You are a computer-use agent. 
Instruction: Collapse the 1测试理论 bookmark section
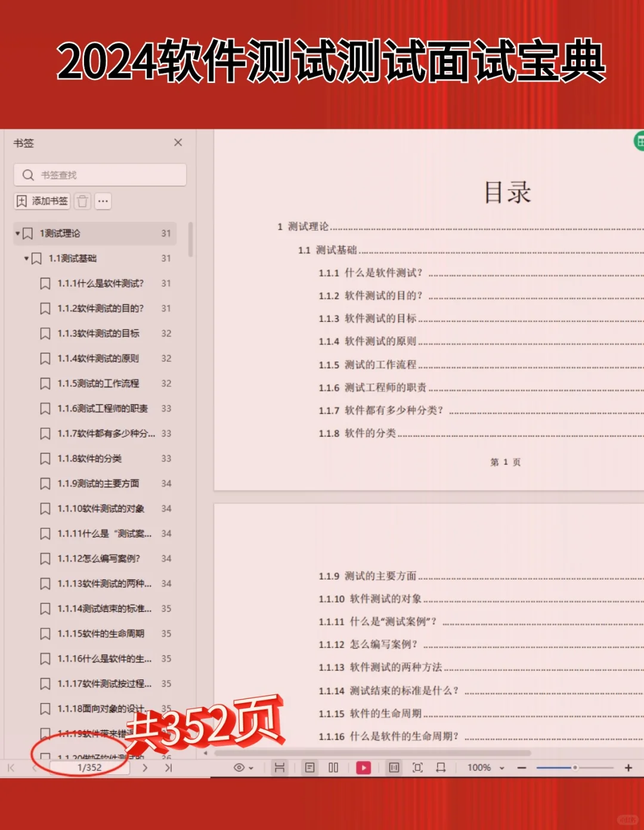tap(17, 234)
